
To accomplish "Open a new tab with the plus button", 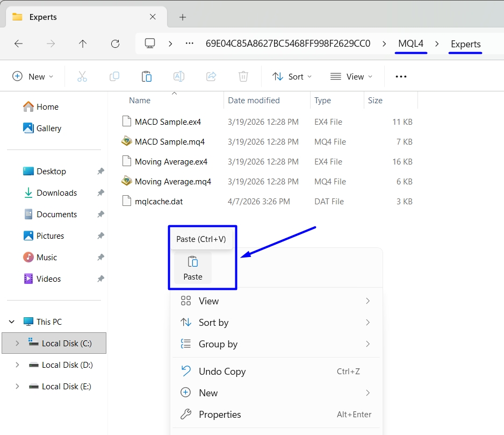I will coord(183,17).
